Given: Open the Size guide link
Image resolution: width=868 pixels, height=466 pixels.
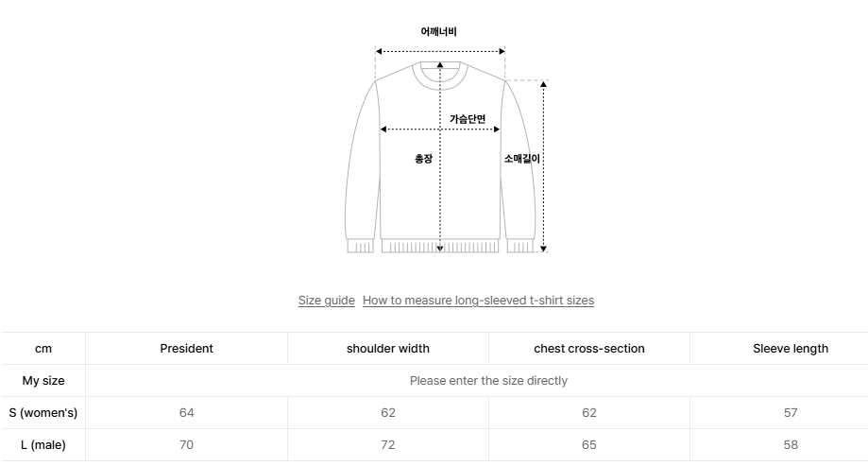Looking at the screenshot, I should coord(326,301).
